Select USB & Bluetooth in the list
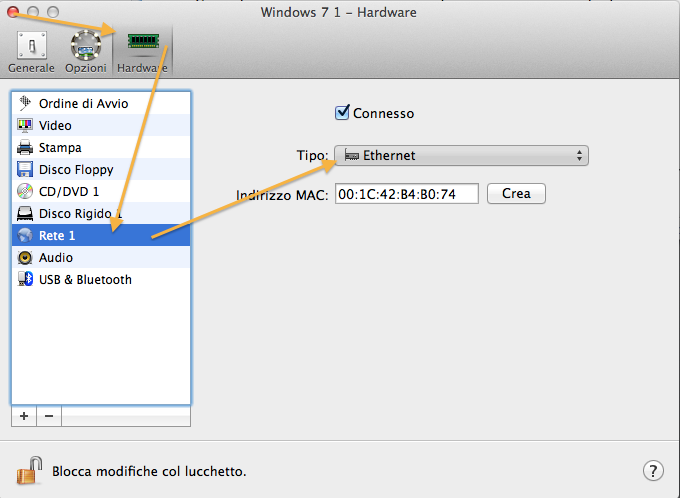 101,279
